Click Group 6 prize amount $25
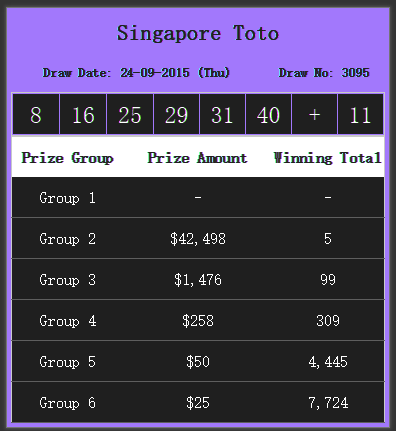 point(198,403)
